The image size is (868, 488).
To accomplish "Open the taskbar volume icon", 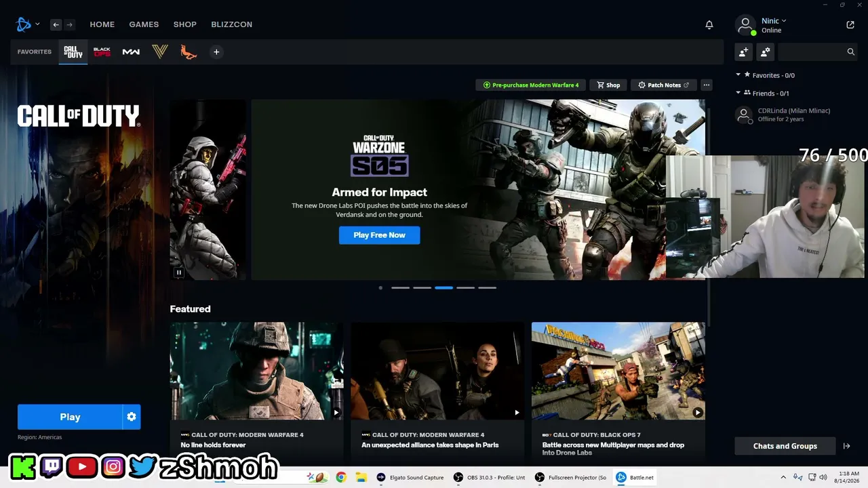I will [x=823, y=477].
